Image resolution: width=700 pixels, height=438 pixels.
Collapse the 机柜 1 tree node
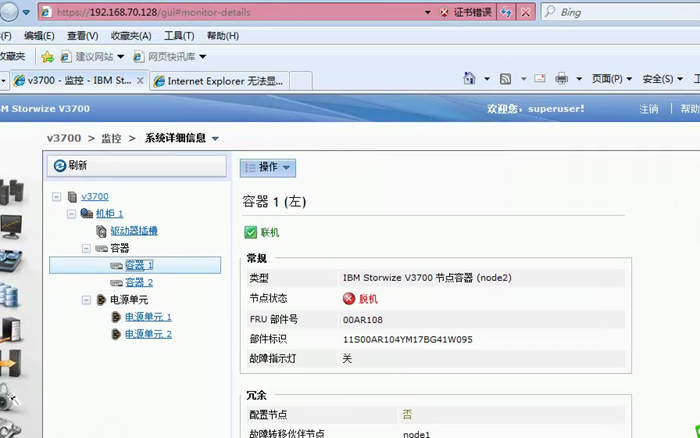click(x=71, y=214)
